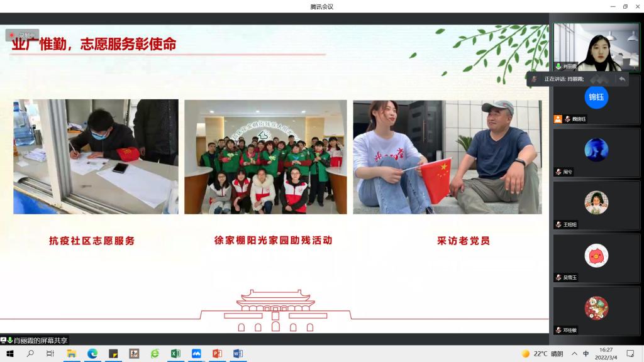Open Excel from the taskbar
This screenshot has width=644, height=362.
(x=175, y=354)
